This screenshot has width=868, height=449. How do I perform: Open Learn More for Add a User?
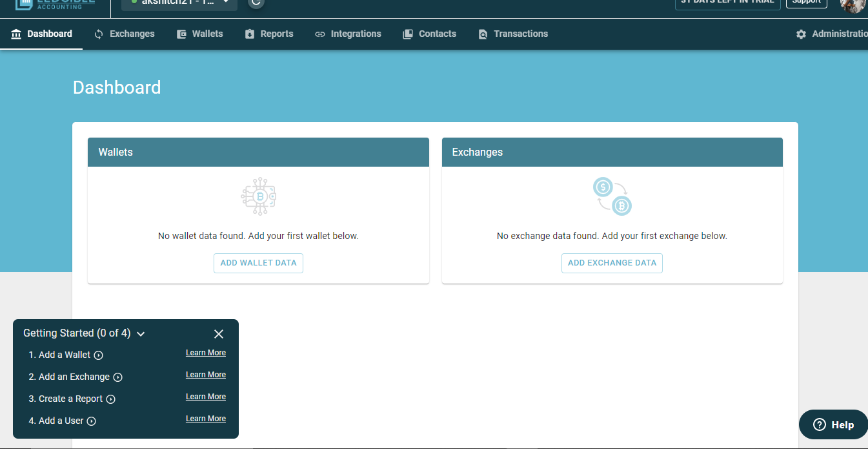pyautogui.click(x=206, y=419)
